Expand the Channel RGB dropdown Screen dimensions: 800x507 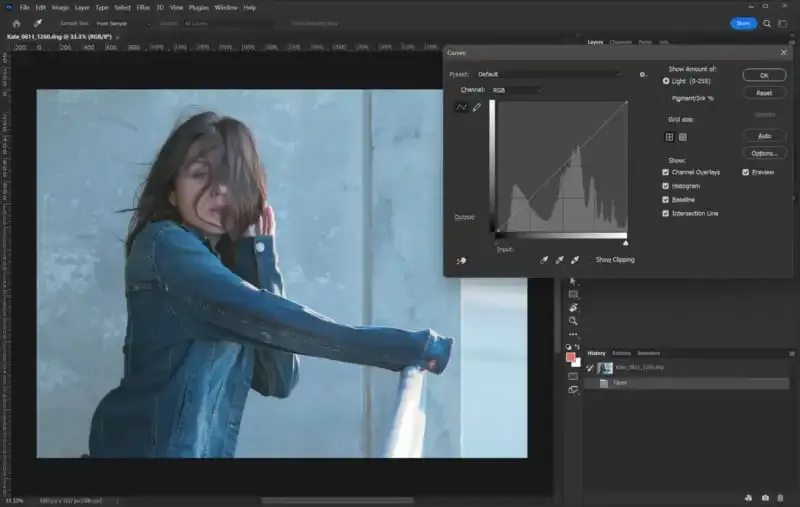click(515, 90)
